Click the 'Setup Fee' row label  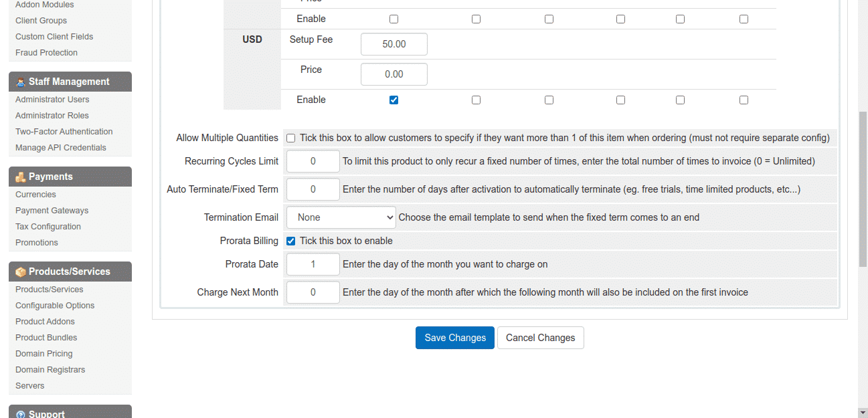[311, 39]
